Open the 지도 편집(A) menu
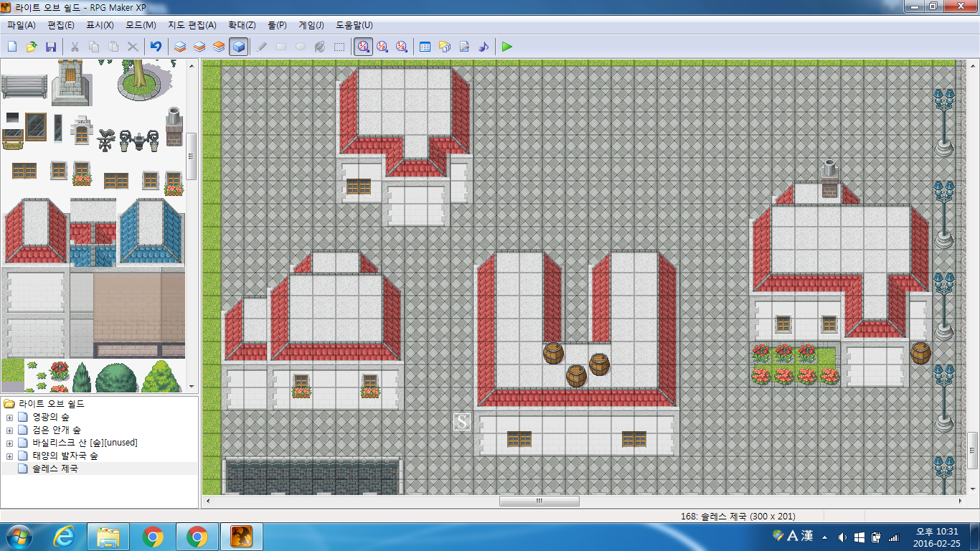Screen dimensions: 980x551 (x=192, y=25)
